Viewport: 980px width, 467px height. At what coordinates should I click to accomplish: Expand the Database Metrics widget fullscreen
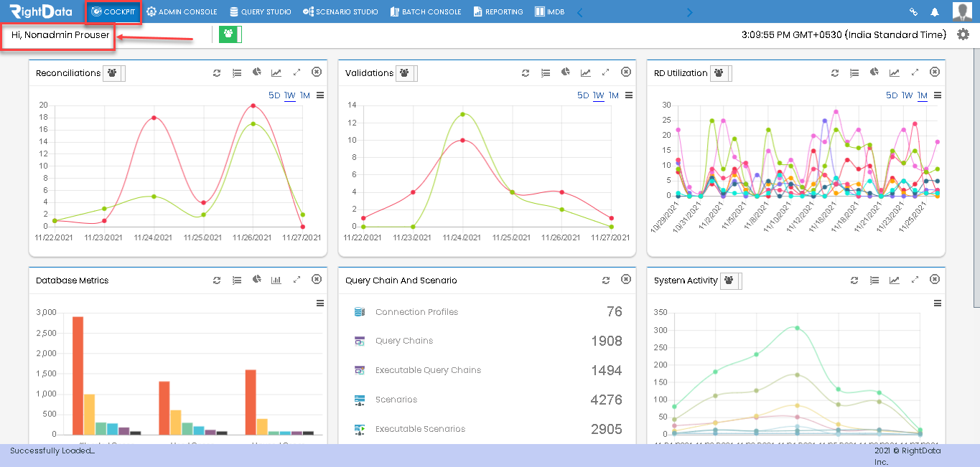pyautogui.click(x=297, y=280)
